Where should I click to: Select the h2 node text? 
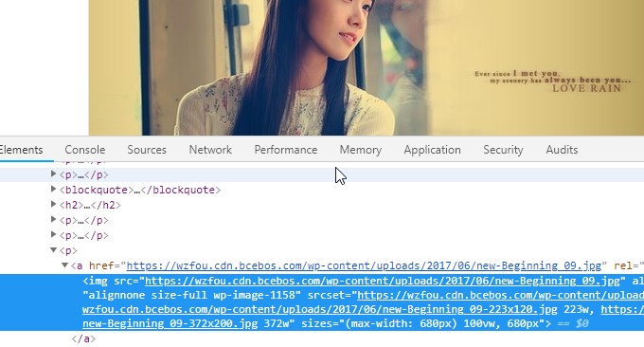click(90, 205)
